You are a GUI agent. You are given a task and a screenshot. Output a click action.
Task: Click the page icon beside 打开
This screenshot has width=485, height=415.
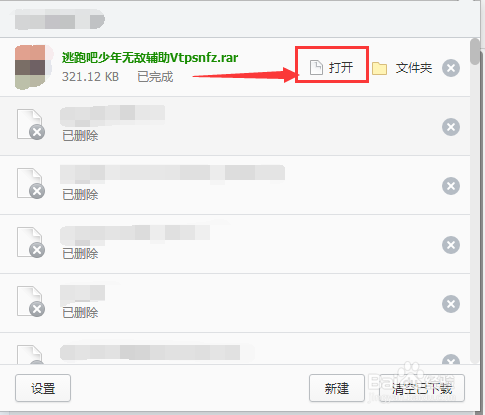pos(316,68)
